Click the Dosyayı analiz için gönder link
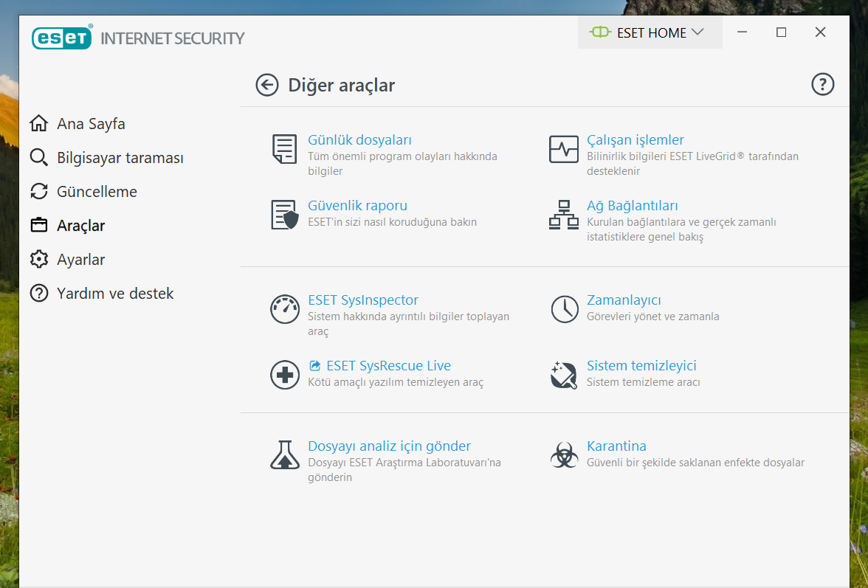The image size is (868, 588). click(x=389, y=446)
